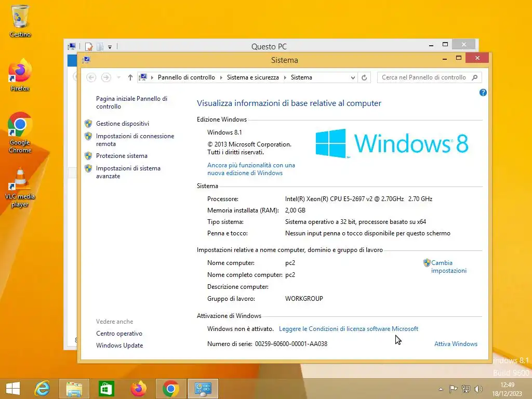
Task: Maximize the Sistema window
Action: click(459, 58)
